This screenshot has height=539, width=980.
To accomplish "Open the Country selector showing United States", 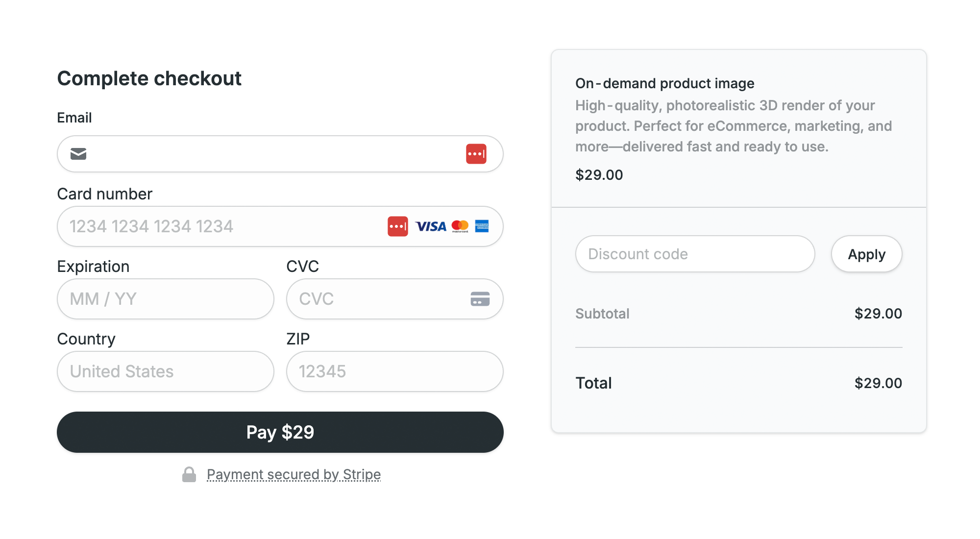I will coord(166,371).
